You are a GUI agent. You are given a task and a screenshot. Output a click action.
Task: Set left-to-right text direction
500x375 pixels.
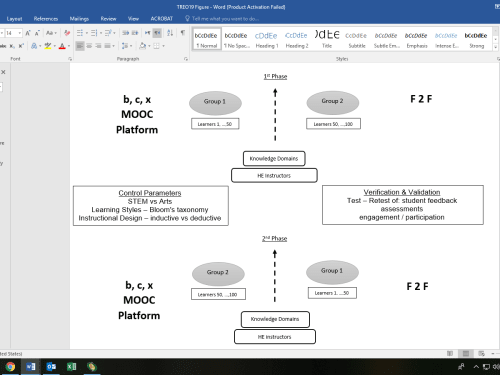click(148, 33)
